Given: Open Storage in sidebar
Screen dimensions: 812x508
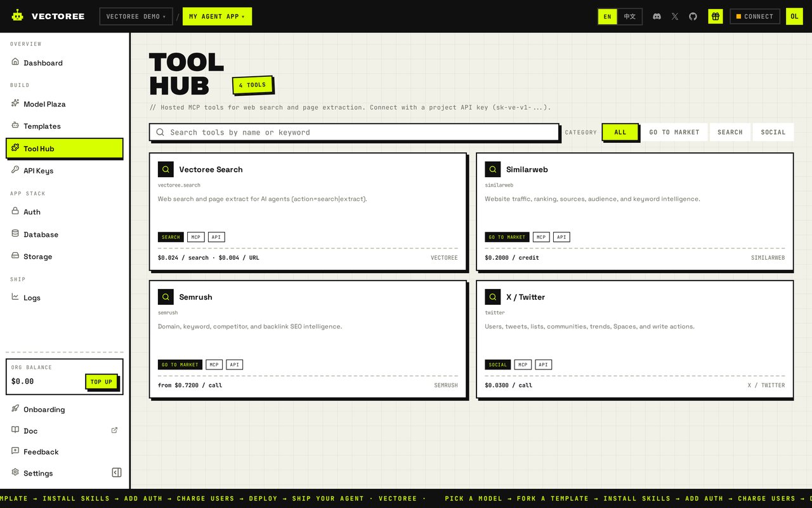Looking at the screenshot, I should pos(65,257).
